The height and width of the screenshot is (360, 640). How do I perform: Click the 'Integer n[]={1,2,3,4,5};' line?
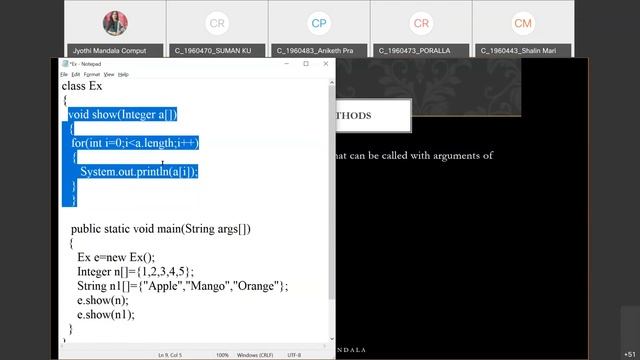(x=136, y=272)
